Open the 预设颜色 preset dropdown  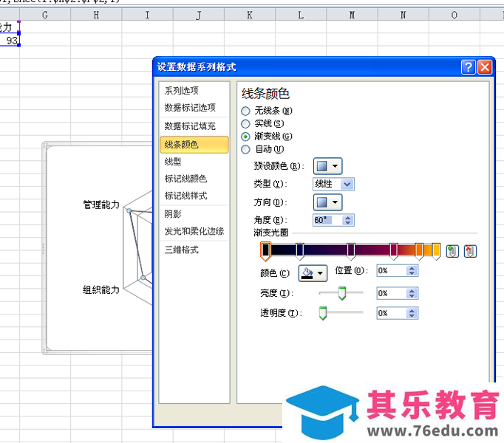pyautogui.click(x=327, y=166)
